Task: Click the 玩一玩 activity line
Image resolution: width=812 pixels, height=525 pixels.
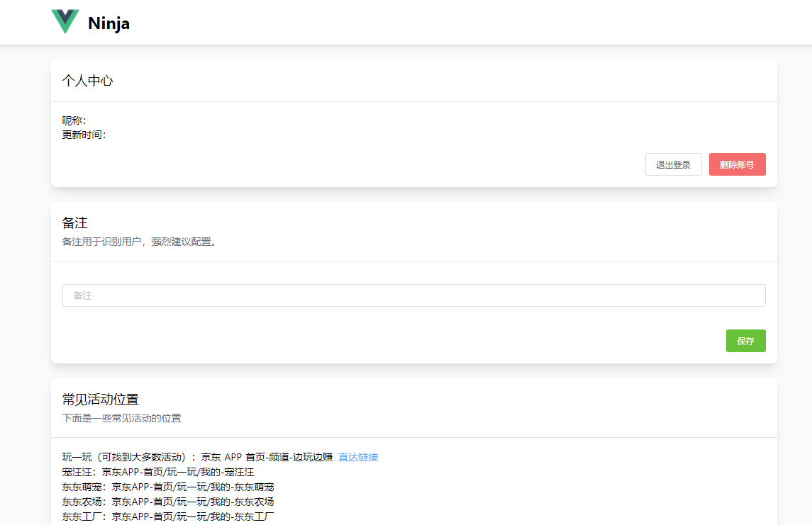Action: click(197, 457)
